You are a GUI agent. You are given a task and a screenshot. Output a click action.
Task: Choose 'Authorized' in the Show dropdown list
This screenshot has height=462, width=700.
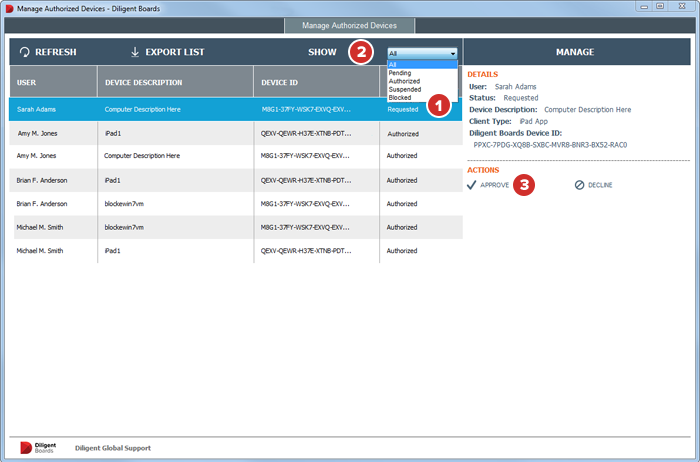[422, 81]
